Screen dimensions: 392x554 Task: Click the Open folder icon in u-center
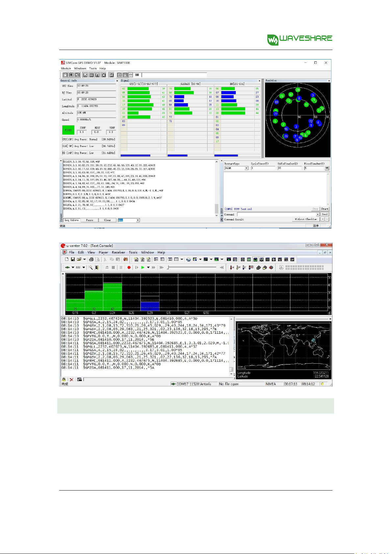[79, 259]
